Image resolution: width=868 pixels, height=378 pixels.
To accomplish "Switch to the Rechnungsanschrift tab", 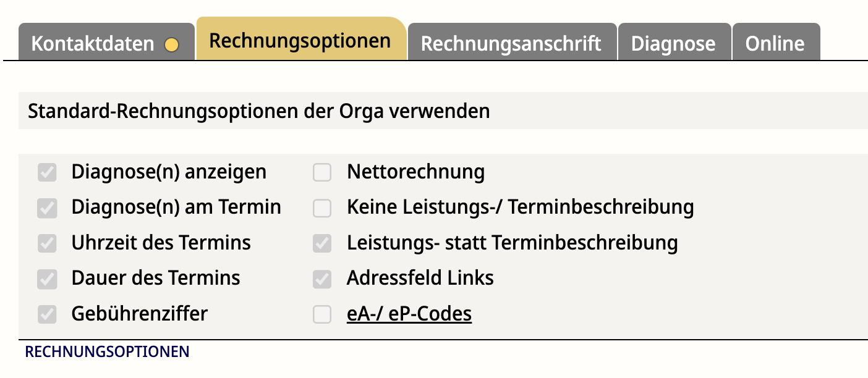I will [x=511, y=43].
